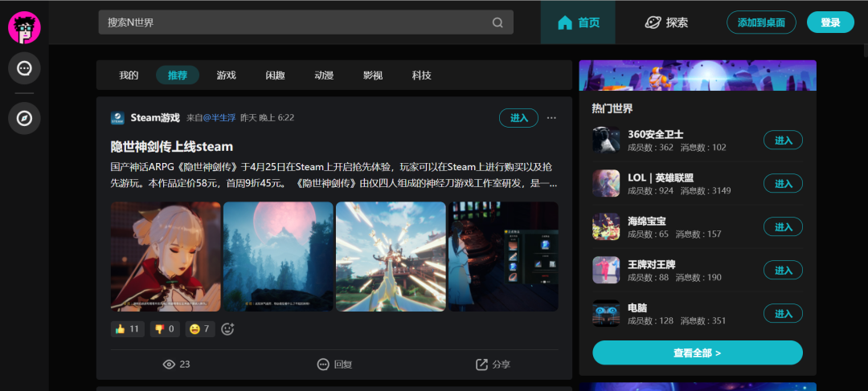The width and height of the screenshot is (868, 391).
Task: Open the pink moon forest thumbnail
Action: pos(278,257)
